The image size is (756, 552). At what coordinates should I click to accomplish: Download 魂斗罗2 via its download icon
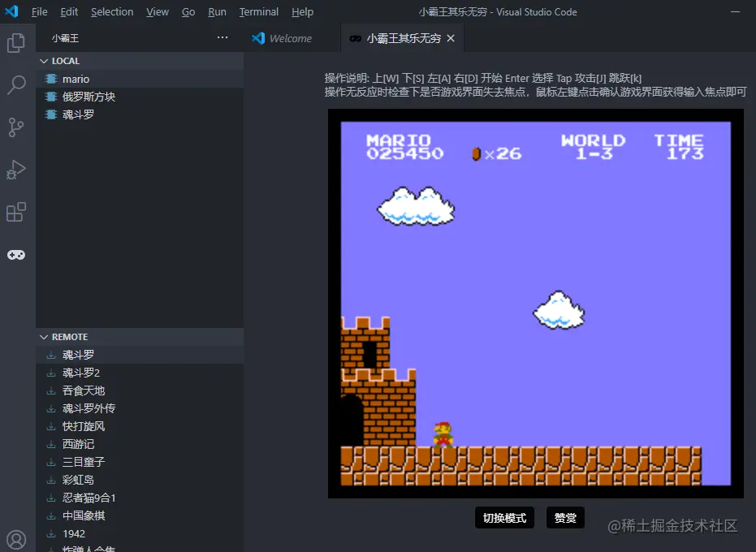coord(50,373)
